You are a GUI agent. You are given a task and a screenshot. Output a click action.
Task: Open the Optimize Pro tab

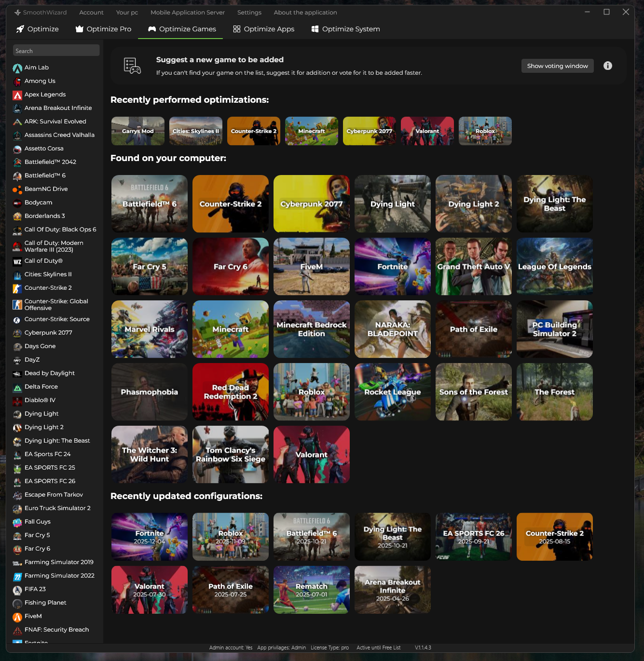(x=103, y=29)
